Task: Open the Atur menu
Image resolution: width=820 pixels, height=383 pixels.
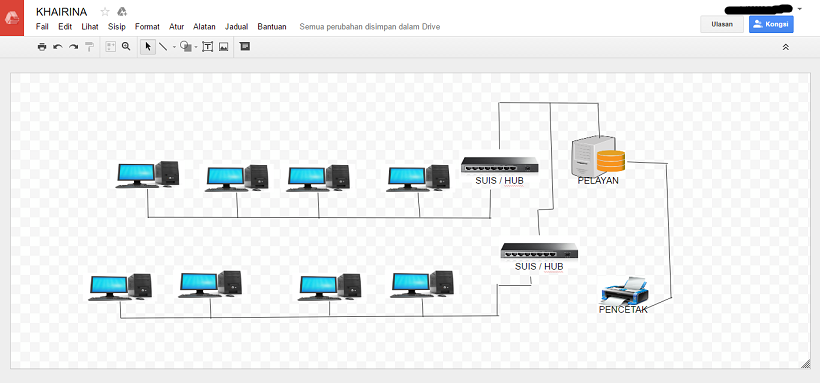Action: (x=177, y=26)
